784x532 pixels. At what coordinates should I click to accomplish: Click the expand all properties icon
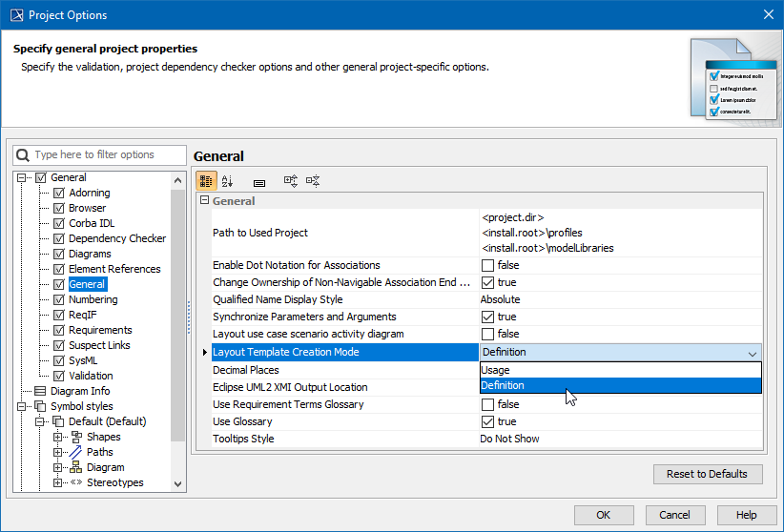(x=291, y=181)
